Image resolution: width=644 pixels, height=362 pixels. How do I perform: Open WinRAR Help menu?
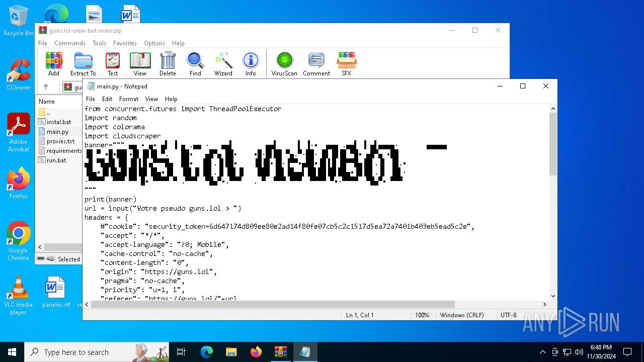click(x=178, y=43)
